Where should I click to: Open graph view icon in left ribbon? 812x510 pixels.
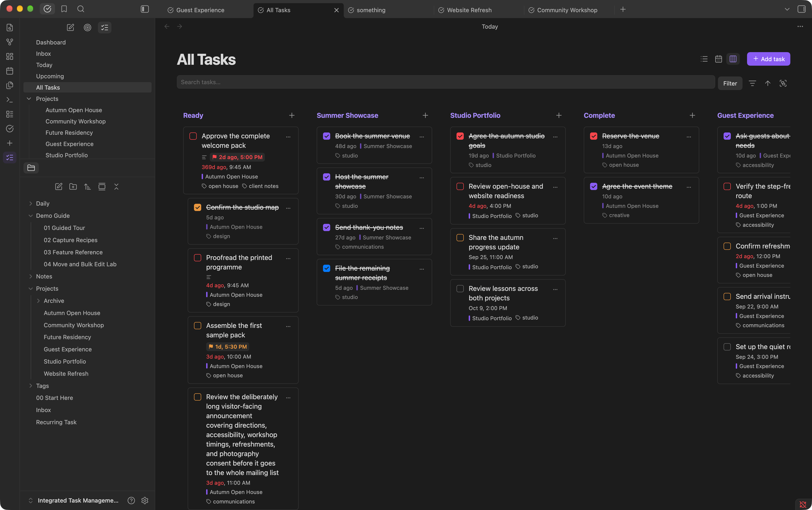point(10,42)
